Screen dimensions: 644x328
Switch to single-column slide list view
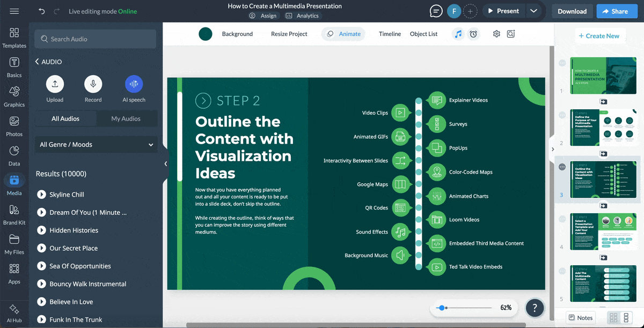tap(626, 318)
